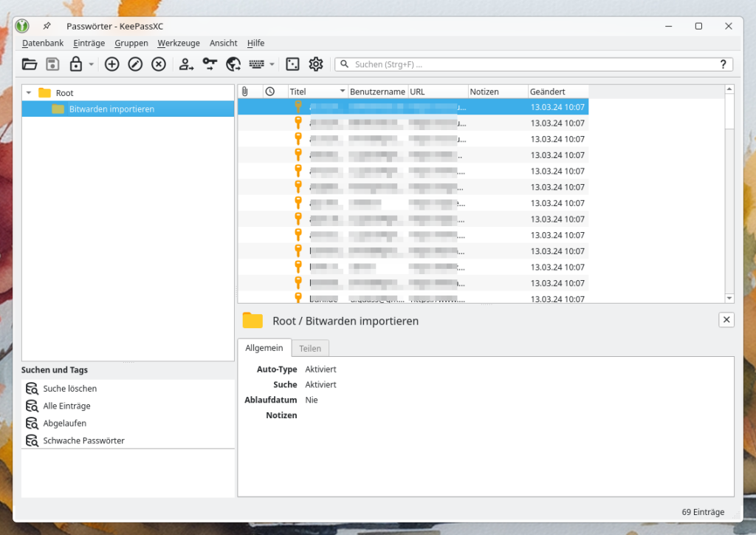Delete entry with X circle icon
This screenshot has width=756, height=535.
(159, 64)
